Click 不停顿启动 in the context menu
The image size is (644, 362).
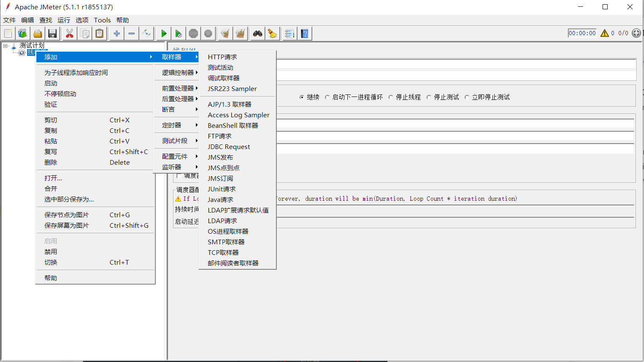96,94
